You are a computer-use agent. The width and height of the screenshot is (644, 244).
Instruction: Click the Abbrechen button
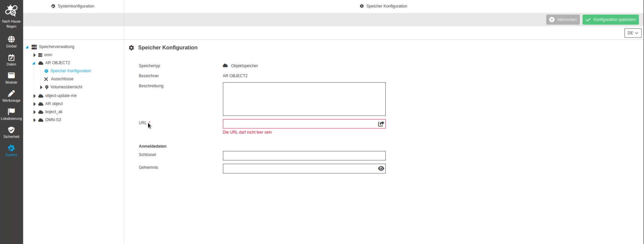coord(563,19)
